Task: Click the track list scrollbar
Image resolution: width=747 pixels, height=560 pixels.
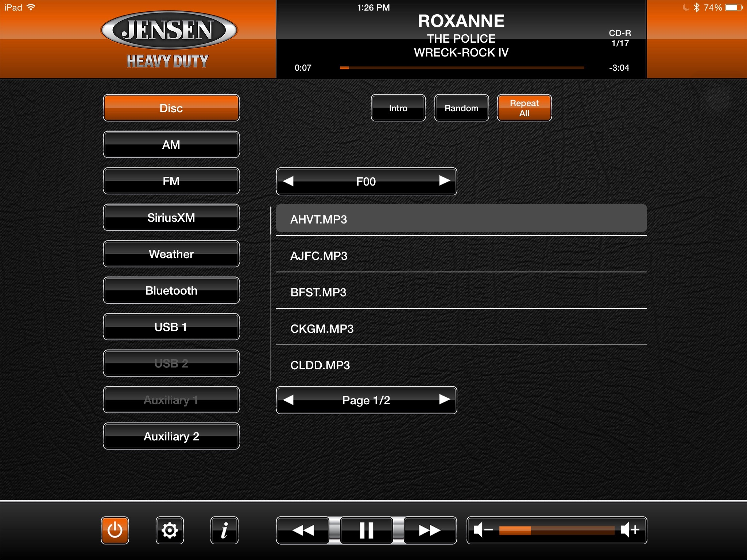Action: click(271, 294)
